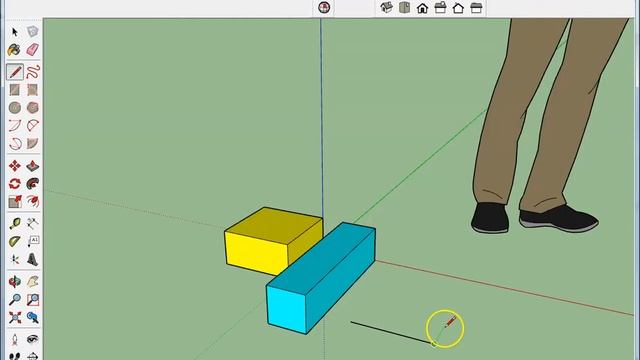
Task: Switch to the Orbit tool
Action: 15,281
